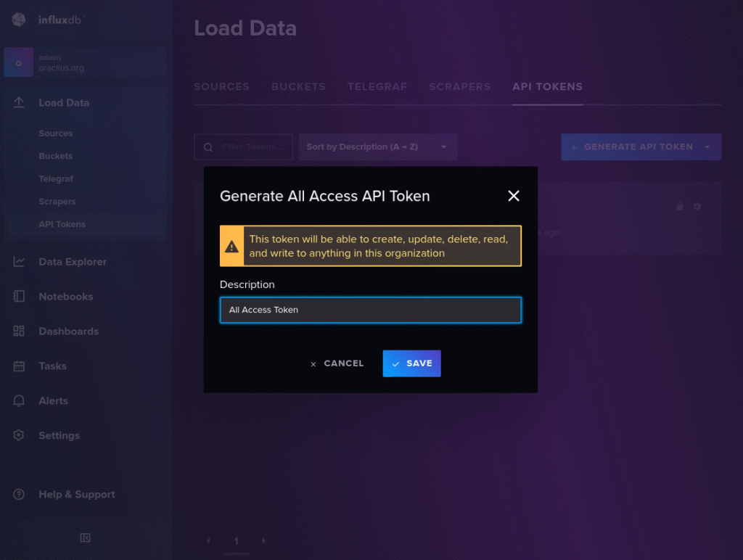Open Help & Support question icon
The image size is (743, 560).
point(19,494)
